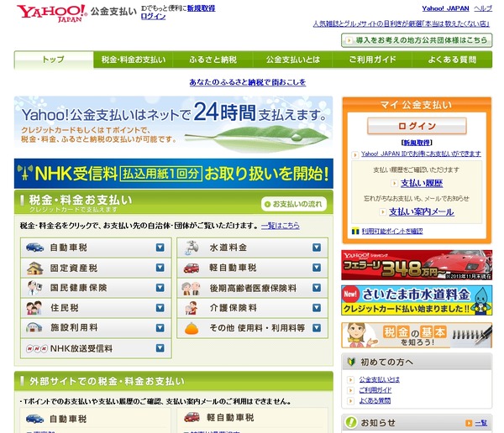Click the 公金支払いとは link under 初めての方へ
The width and height of the screenshot is (504, 433).
(x=380, y=379)
